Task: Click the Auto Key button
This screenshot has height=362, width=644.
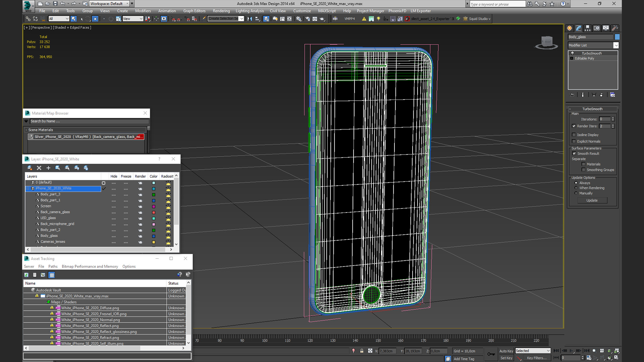Action: click(x=506, y=351)
